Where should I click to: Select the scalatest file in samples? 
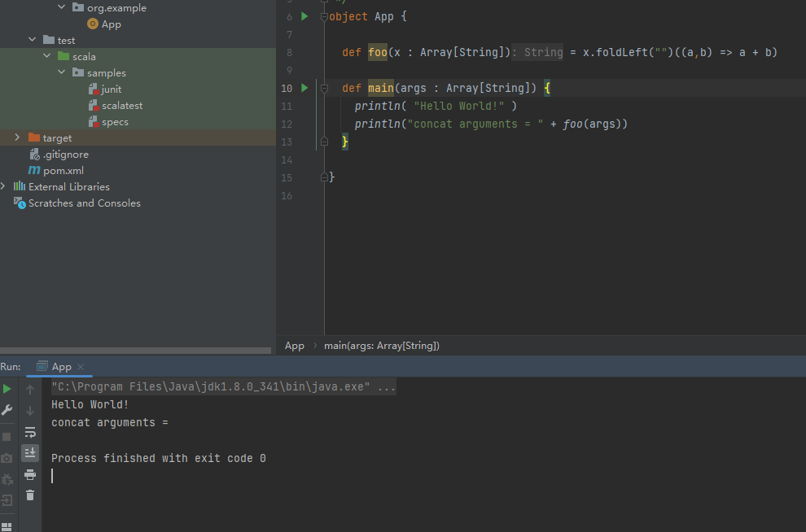point(121,106)
